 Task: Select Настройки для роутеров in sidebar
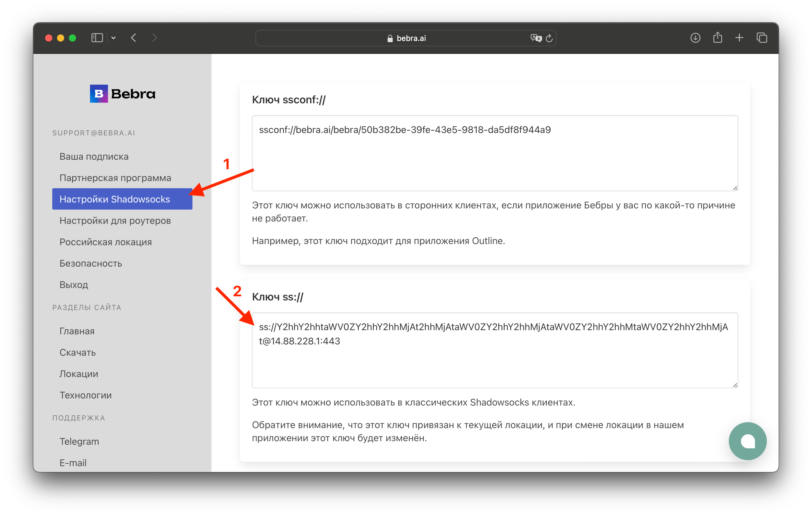coord(115,220)
